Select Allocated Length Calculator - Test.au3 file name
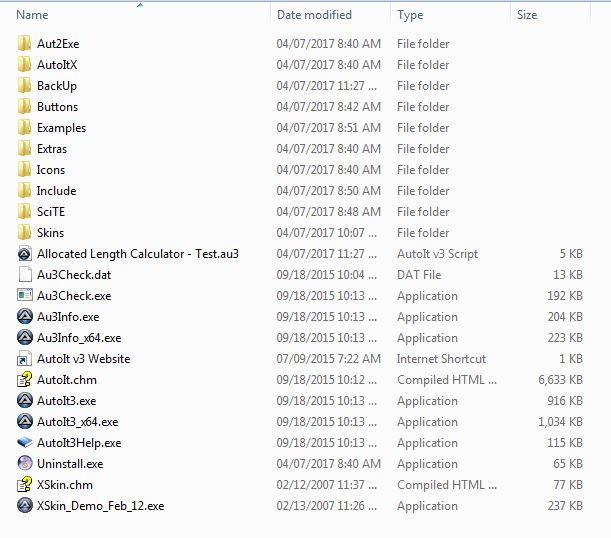611x538 pixels. (138, 254)
